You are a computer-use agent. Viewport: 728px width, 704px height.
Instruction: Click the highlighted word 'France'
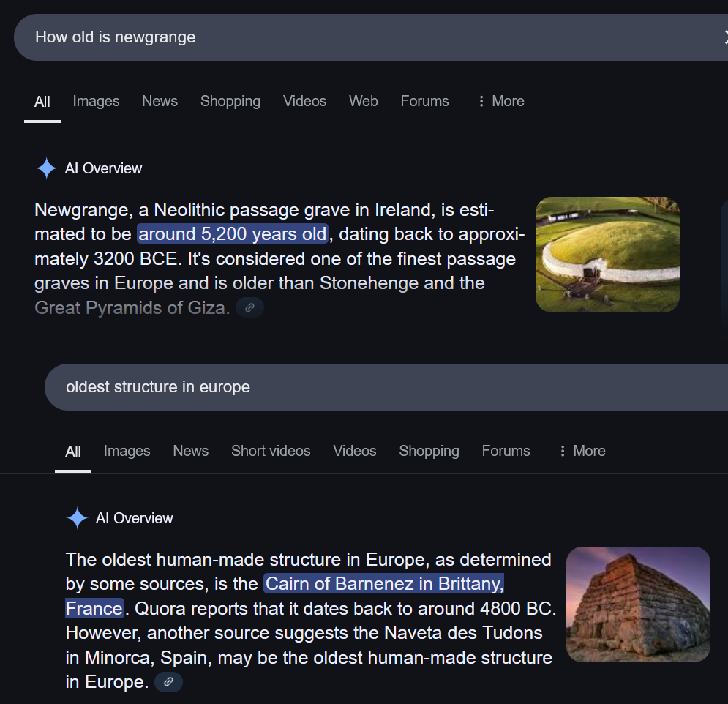point(94,608)
